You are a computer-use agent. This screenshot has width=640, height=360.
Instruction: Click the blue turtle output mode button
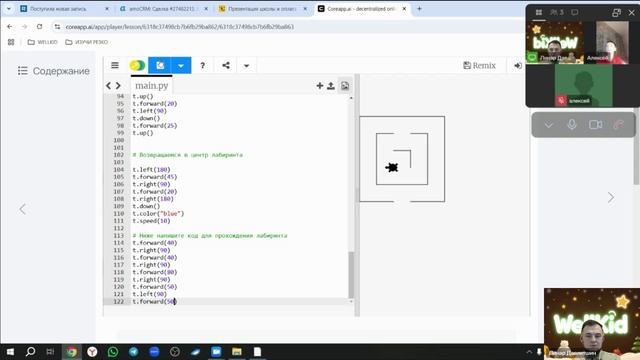pyautogui.click(x=160, y=65)
